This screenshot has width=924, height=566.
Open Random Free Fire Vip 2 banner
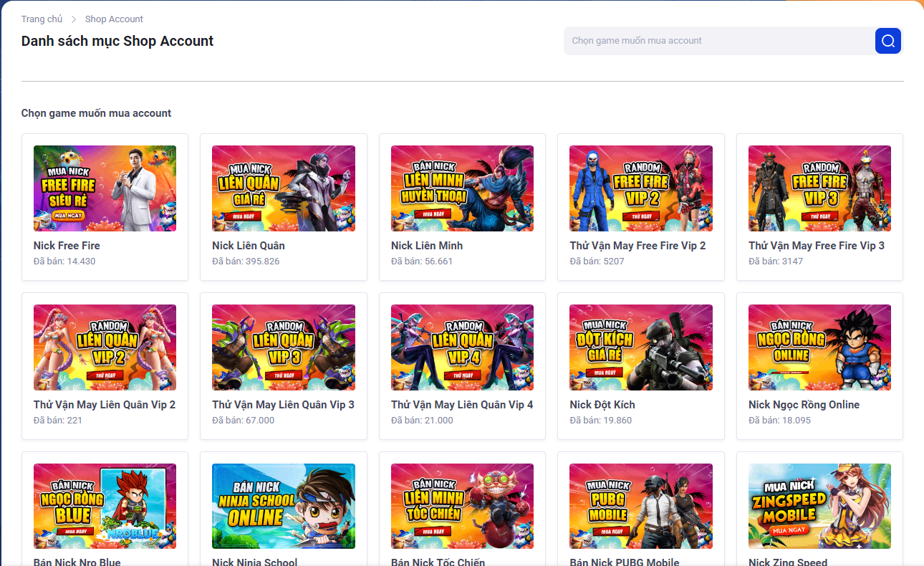(641, 188)
